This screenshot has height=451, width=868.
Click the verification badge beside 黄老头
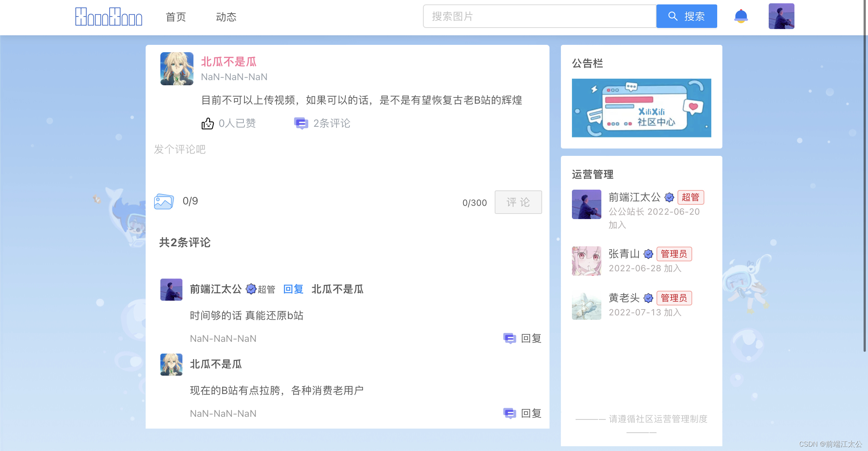(648, 298)
